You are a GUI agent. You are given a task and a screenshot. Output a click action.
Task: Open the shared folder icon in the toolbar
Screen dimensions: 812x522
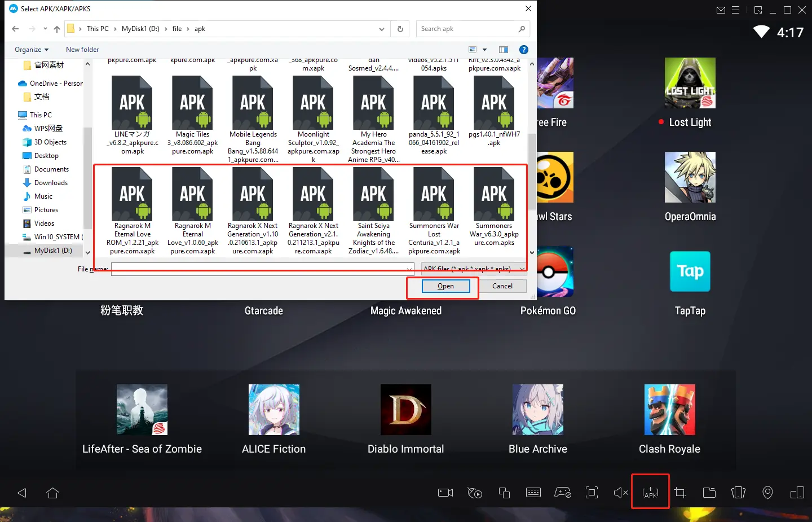tap(709, 493)
